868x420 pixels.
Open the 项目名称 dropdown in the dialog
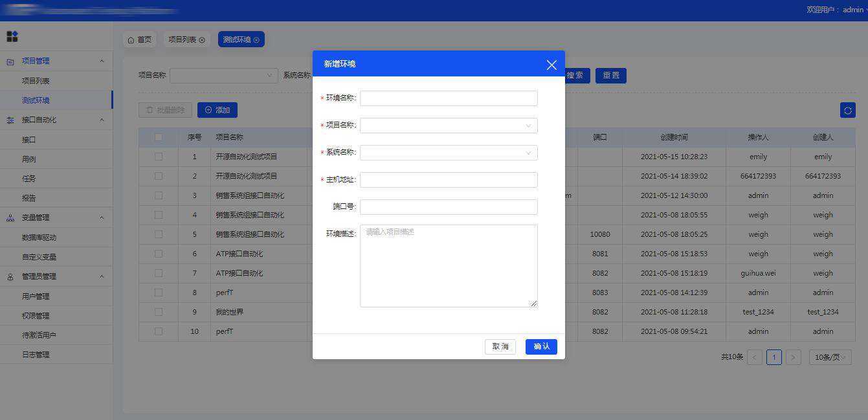click(x=449, y=126)
